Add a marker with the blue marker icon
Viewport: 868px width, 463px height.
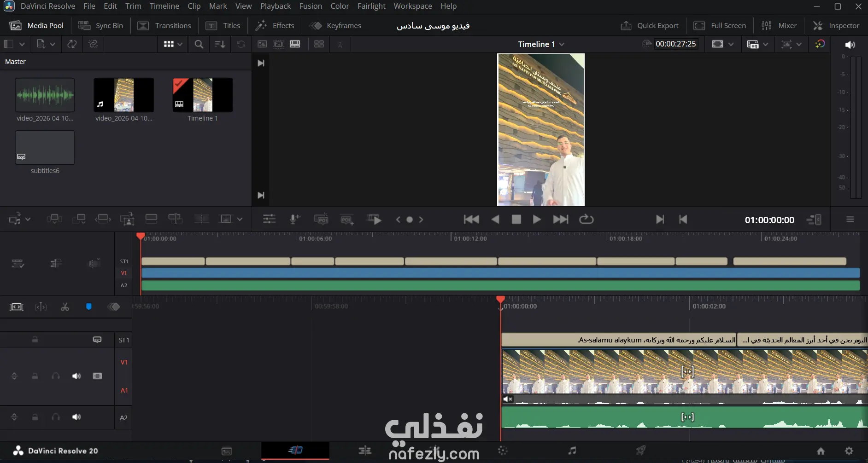(x=89, y=307)
